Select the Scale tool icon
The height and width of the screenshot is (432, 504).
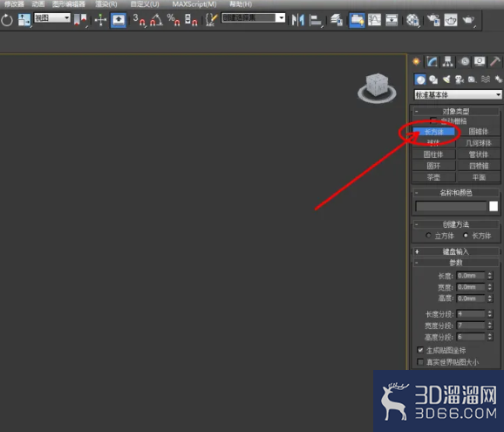coord(24,20)
